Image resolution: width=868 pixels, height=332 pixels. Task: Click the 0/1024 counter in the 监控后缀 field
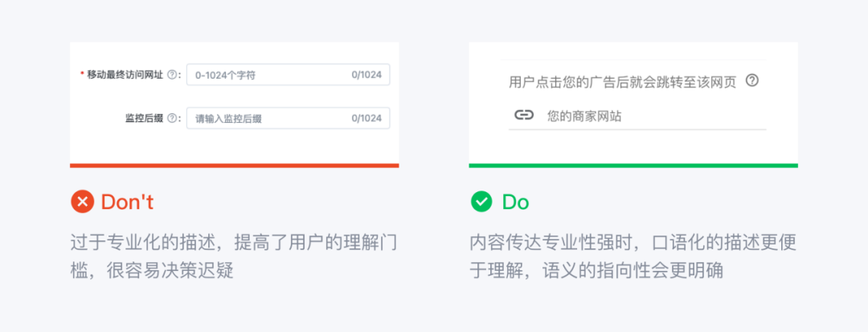[366, 118]
